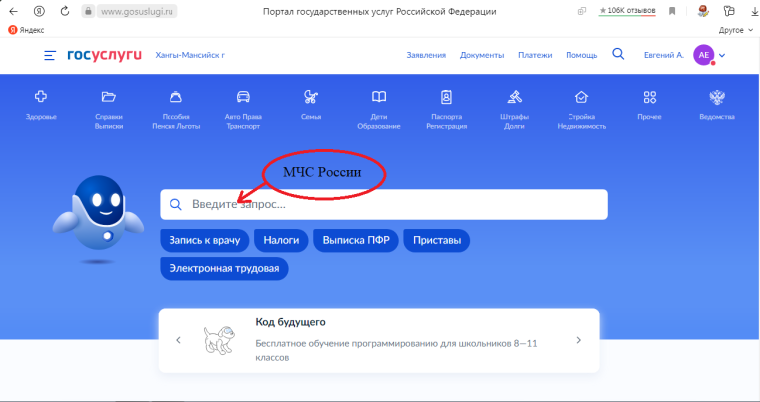Open the Код будущего banner title
Image resolution: width=760 pixels, height=402 pixels.
point(290,322)
